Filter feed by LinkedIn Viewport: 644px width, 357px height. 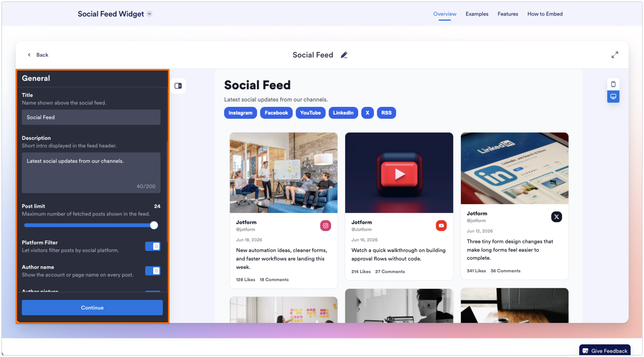(x=343, y=113)
